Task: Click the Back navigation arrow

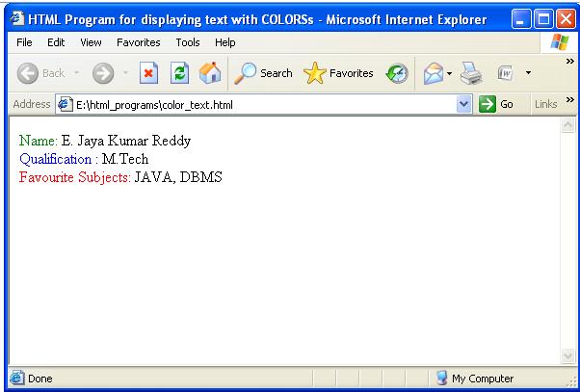Action: [x=28, y=73]
